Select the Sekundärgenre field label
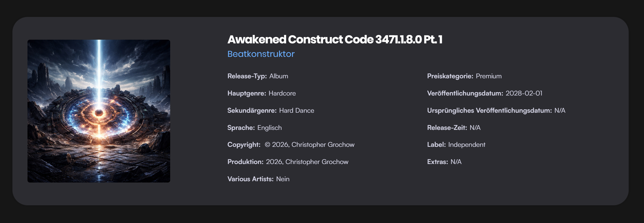The height and width of the screenshot is (223, 644). [252, 111]
